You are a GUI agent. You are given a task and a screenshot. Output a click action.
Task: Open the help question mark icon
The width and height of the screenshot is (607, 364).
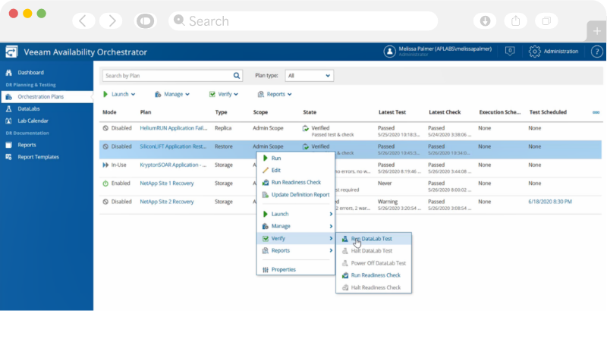click(x=596, y=52)
